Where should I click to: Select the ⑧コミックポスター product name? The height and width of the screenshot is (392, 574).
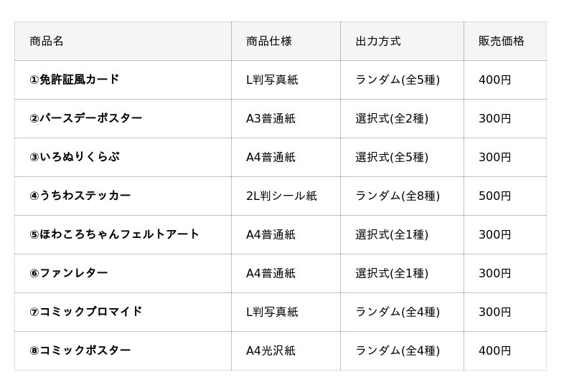(x=80, y=350)
